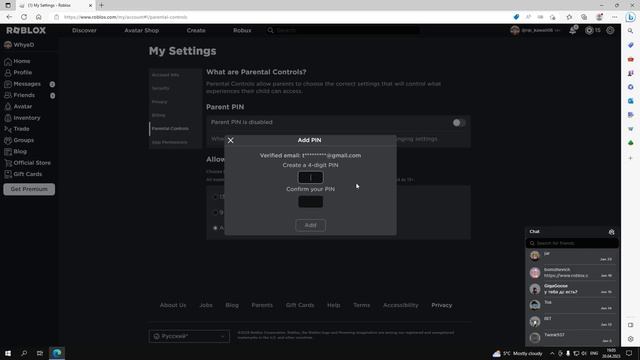Viewport: 640px width, 360px height.
Task: Click the account avatar in Roblox header
Action: pyautogui.click(x=515, y=31)
